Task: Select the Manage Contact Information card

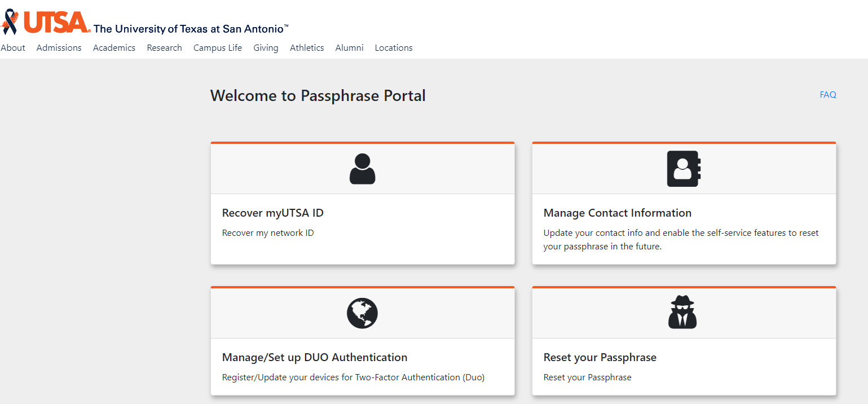Action: pos(617,213)
